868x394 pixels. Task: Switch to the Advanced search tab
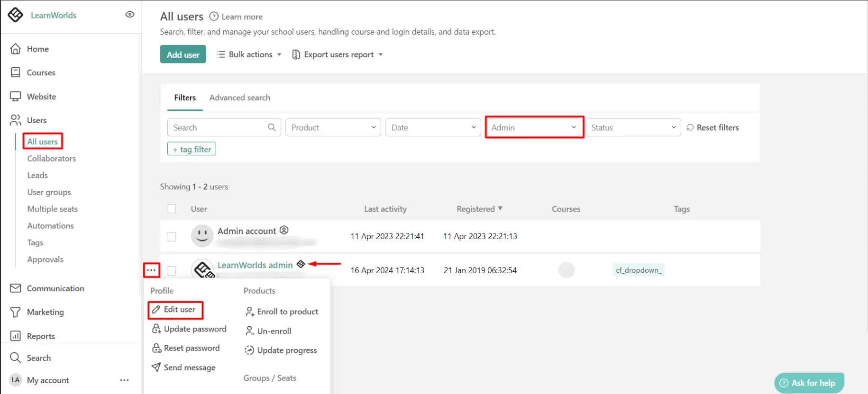pos(240,98)
